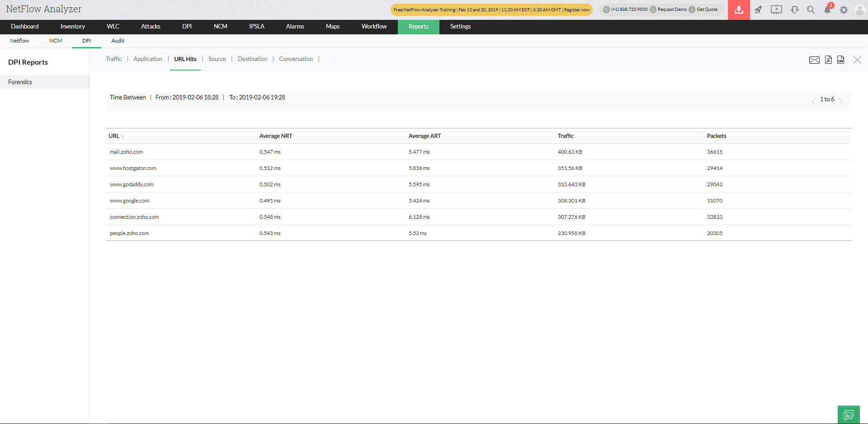868x424 pixels.
Task: Open the headset support icon
Action: click(794, 9)
